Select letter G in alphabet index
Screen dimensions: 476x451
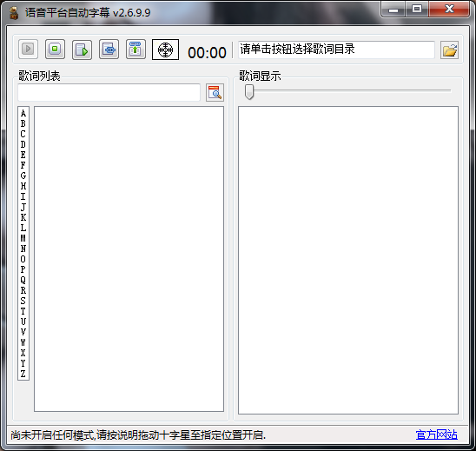click(23, 176)
